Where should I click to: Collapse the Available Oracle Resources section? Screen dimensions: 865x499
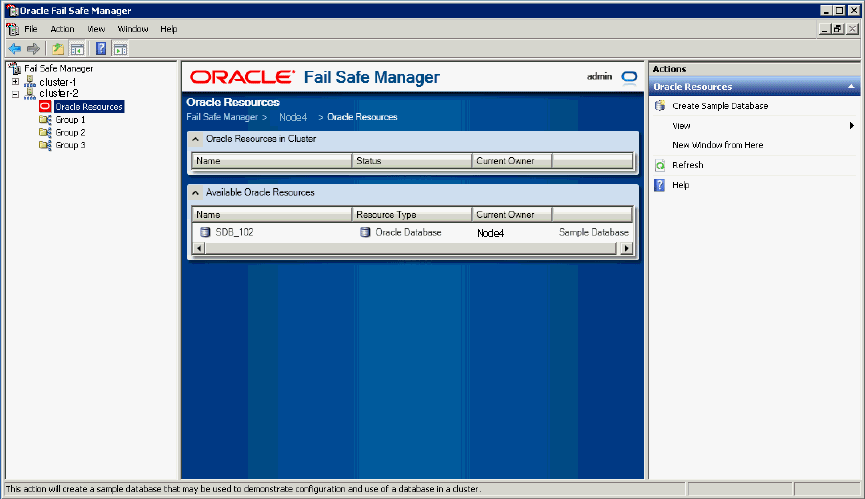click(195, 192)
